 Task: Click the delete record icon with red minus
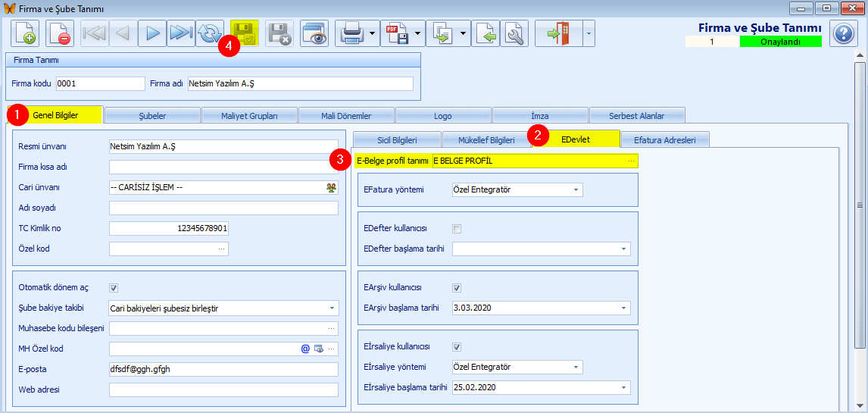pyautogui.click(x=59, y=33)
